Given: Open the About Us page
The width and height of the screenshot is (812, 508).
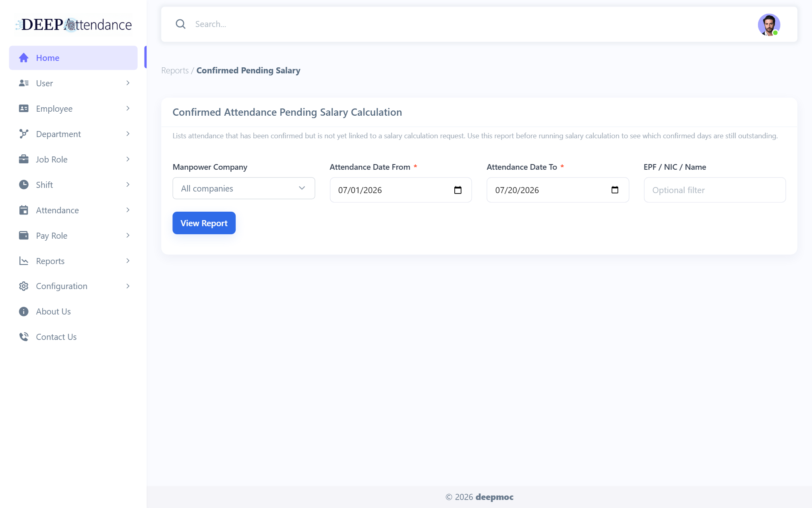Looking at the screenshot, I should [x=73, y=312].
